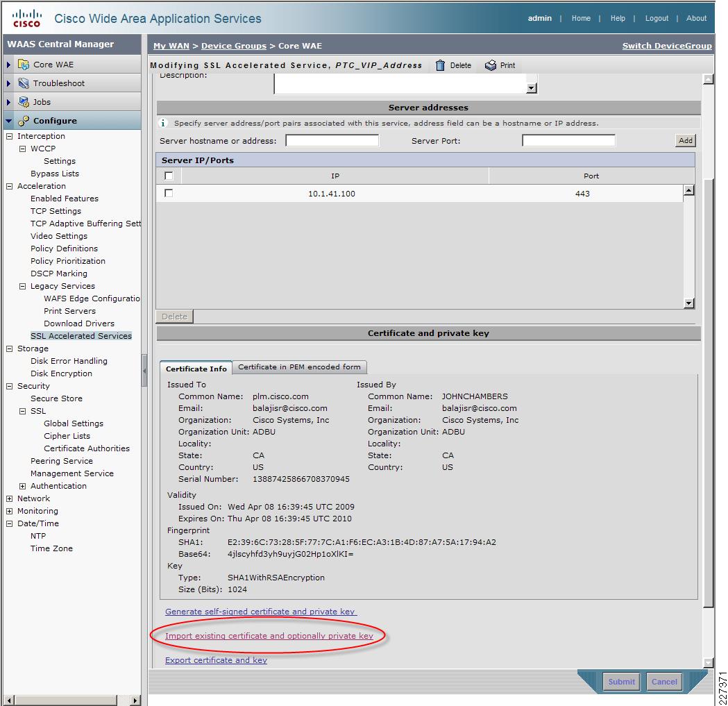
Task: Collapse the WCCP tree node
Action: [22, 149]
